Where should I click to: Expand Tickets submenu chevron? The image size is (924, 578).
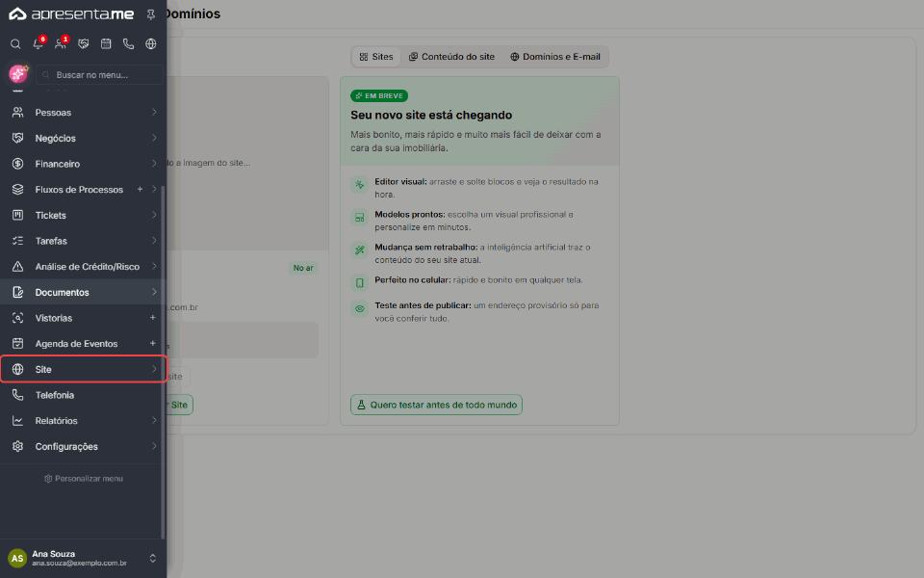tap(154, 215)
